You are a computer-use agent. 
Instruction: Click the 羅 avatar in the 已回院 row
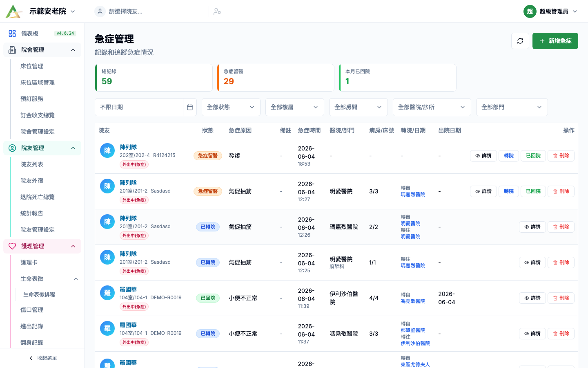pos(107,293)
